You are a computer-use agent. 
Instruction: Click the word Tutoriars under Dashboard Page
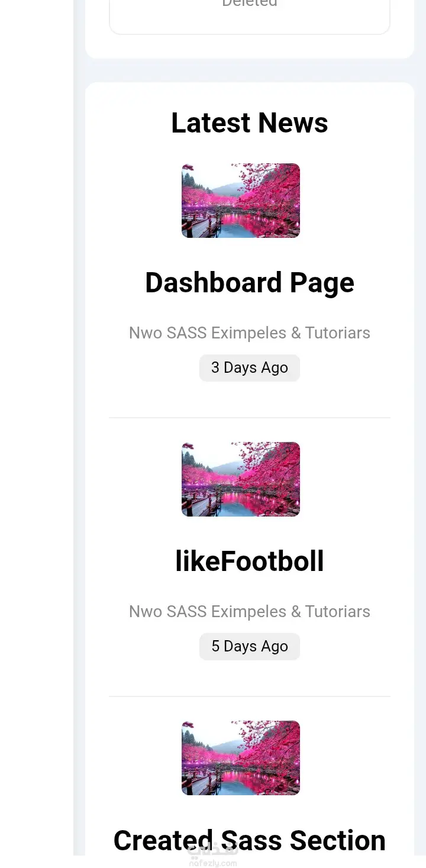point(338,333)
